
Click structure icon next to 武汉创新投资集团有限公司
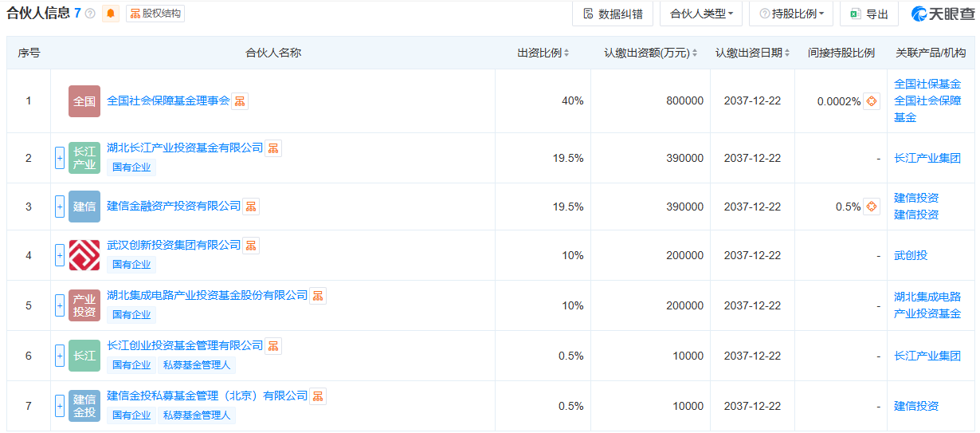pos(251,246)
